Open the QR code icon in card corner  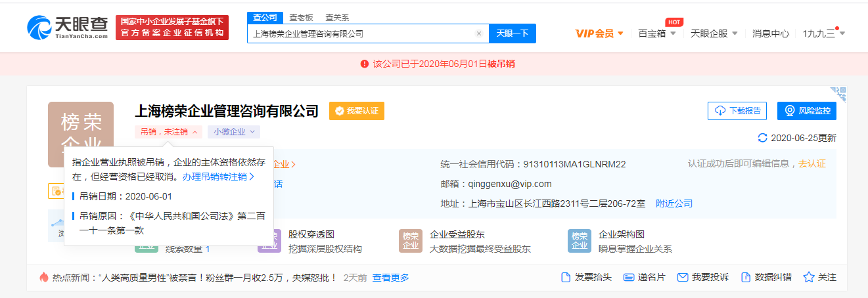pos(838,93)
